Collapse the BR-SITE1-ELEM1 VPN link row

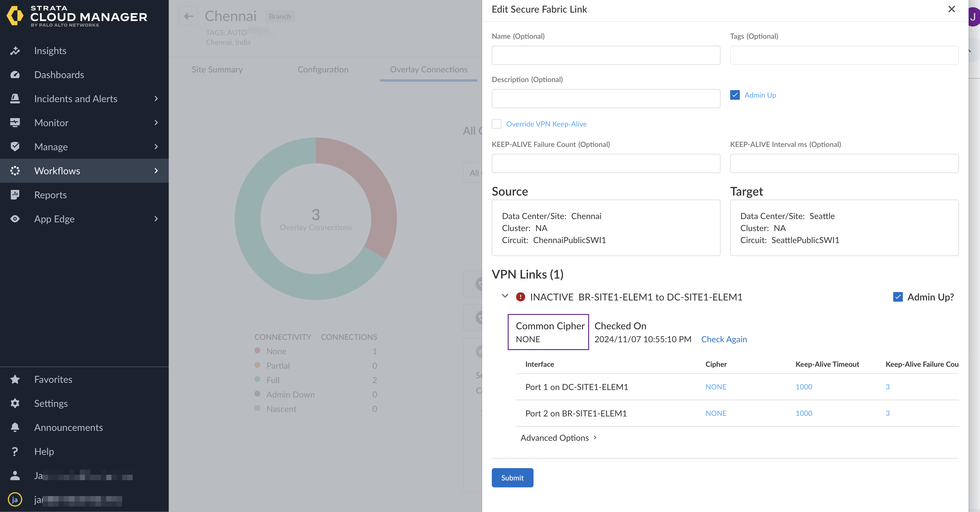tap(505, 296)
